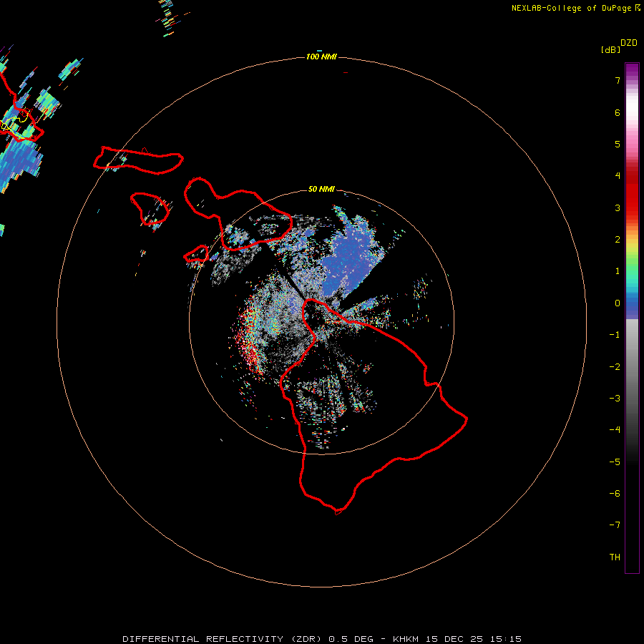Click the TH threshold label on the scale
This screenshot has height=644, width=644.
[615, 557]
